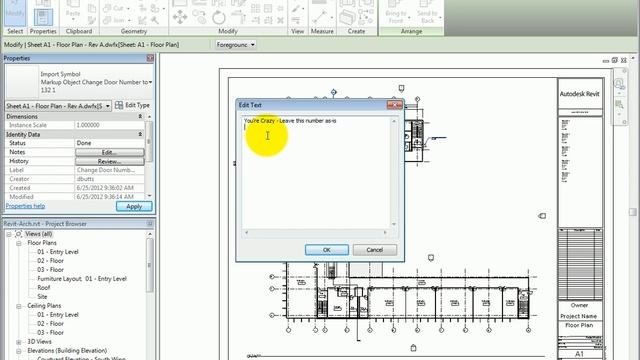This screenshot has height=360, width=640.
Task: Click the Delete X icon in Modify panel
Action: click(x=281, y=20)
